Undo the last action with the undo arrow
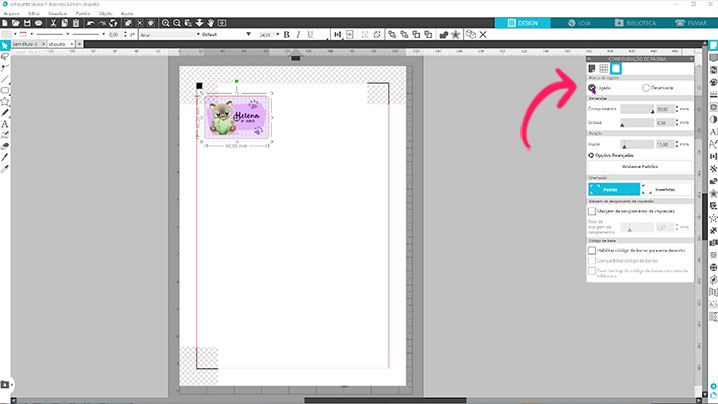 [x=90, y=23]
